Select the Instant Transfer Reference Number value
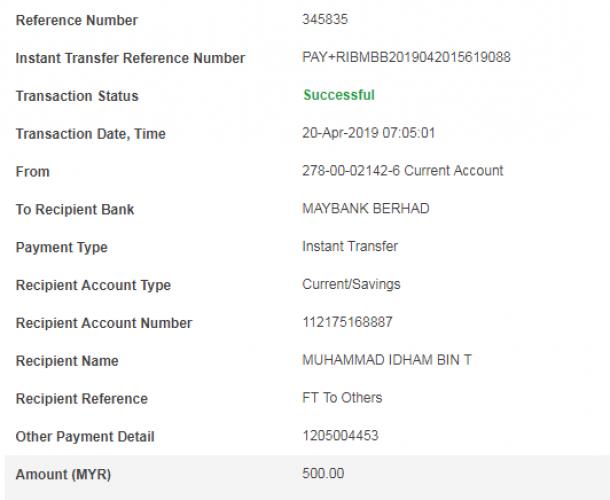 406,57
